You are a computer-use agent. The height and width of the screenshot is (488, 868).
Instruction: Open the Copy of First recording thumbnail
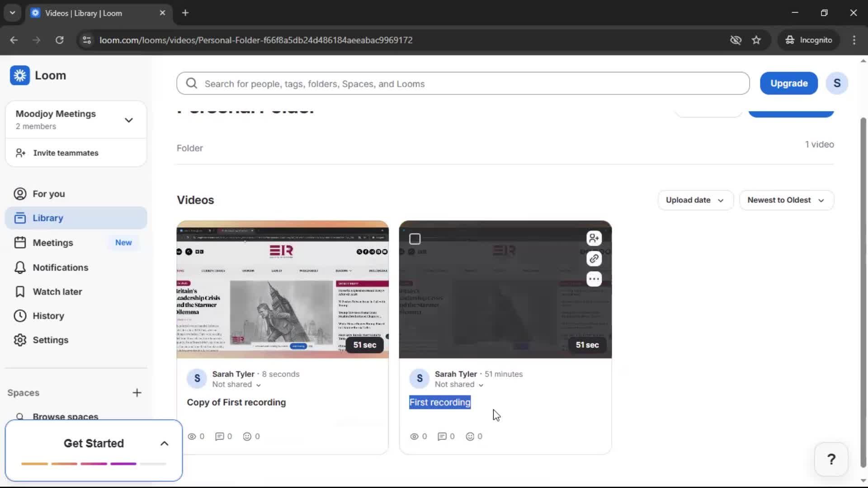click(283, 289)
